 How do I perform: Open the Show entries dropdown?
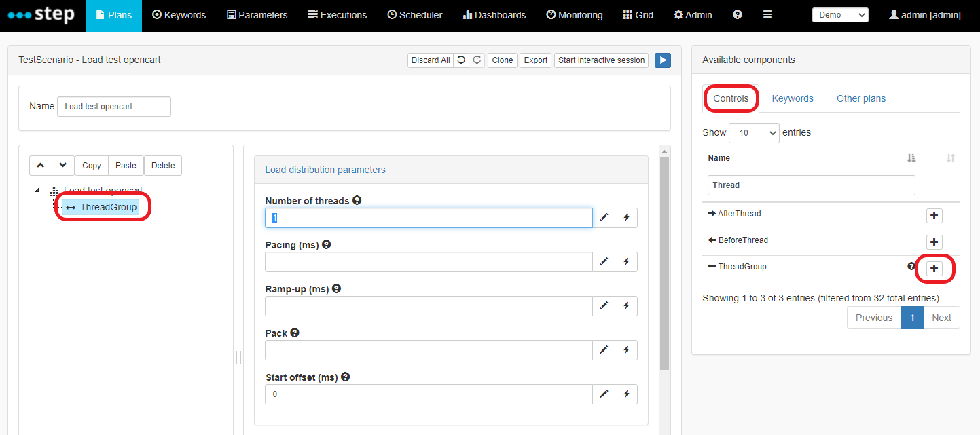click(x=754, y=132)
